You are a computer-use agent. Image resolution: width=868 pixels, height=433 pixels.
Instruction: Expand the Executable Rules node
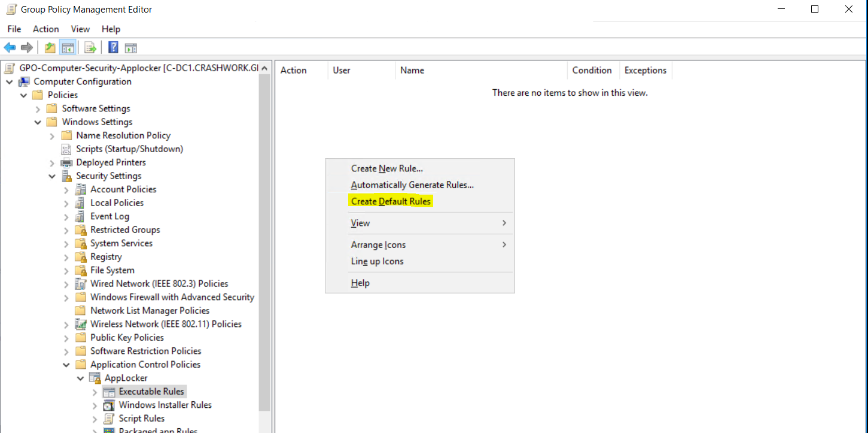(x=95, y=392)
